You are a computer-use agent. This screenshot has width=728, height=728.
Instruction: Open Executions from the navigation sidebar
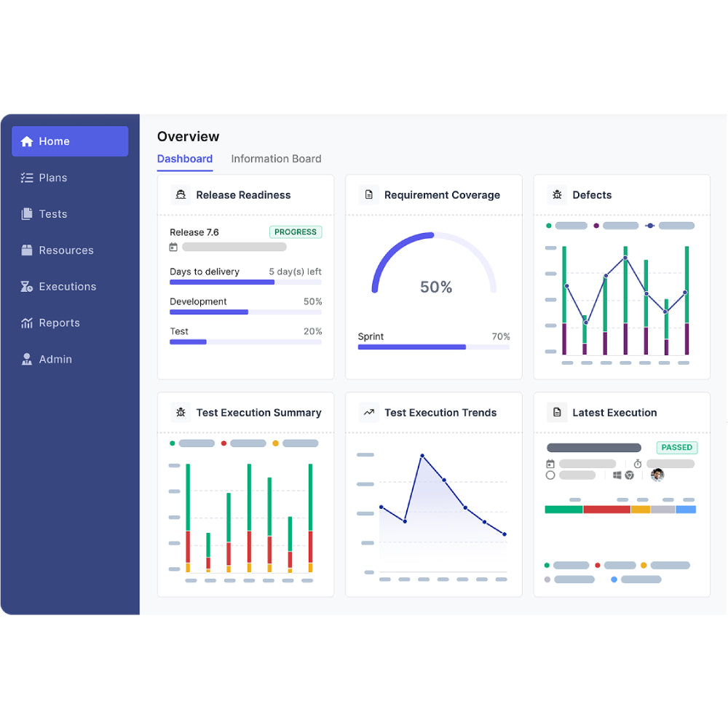[25, 287]
